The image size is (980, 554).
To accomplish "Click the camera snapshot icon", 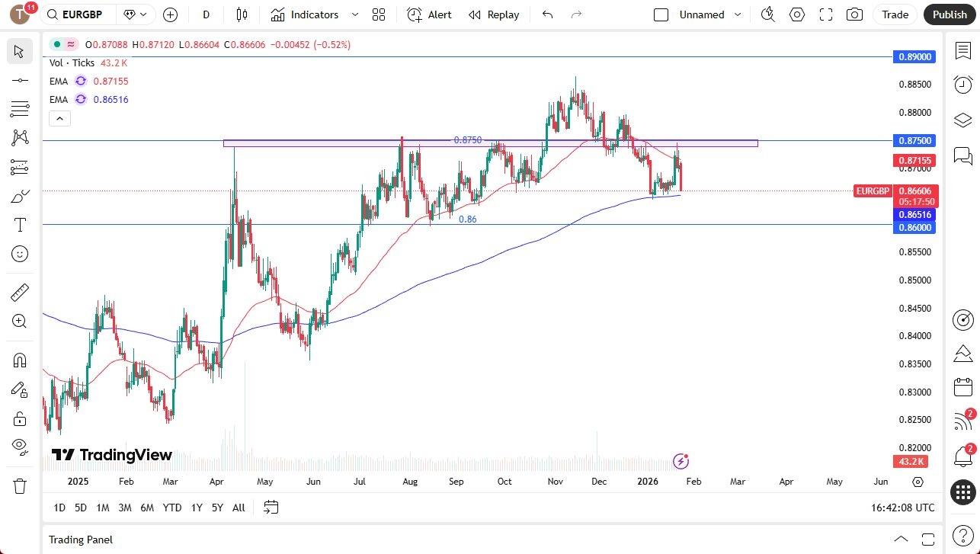I will (x=855, y=14).
